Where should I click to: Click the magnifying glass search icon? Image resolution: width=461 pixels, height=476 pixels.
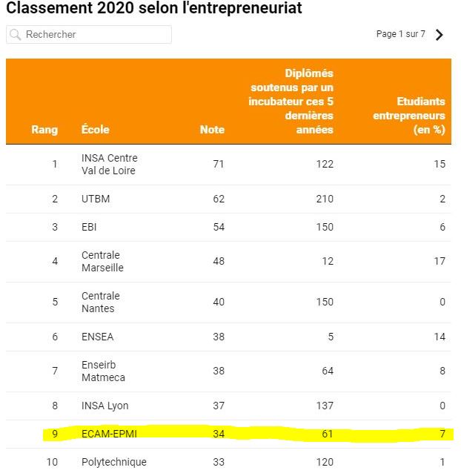[x=15, y=35]
